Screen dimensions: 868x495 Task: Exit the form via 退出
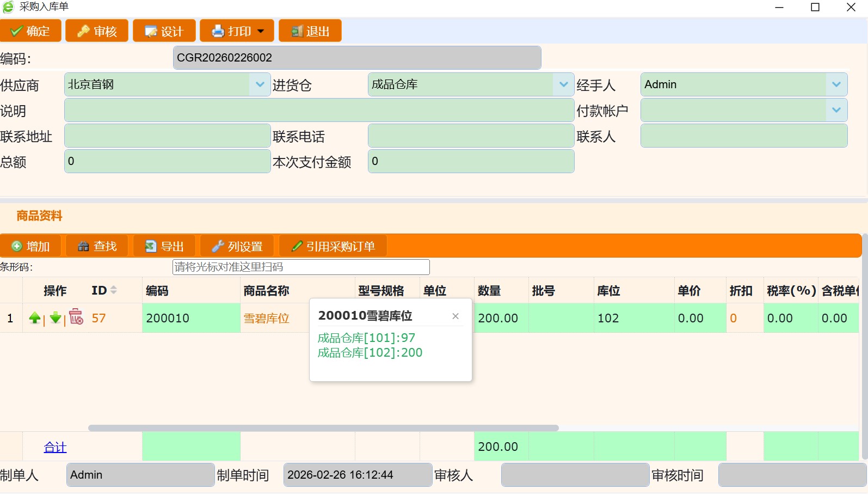(310, 31)
